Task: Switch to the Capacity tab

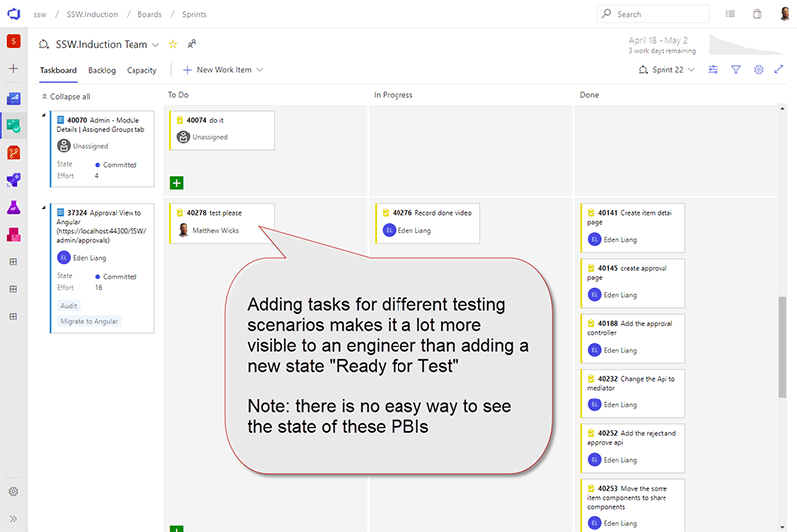Action: click(x=141, y=70)
